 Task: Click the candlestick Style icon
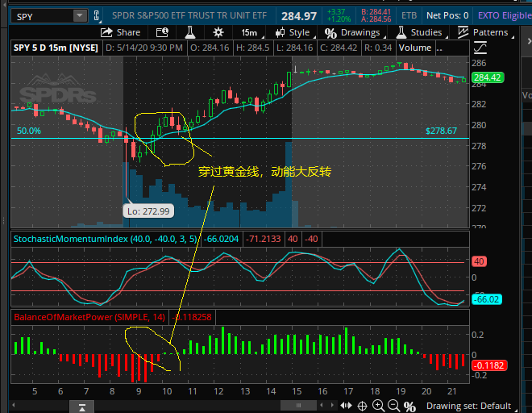[x=280, y=32]
